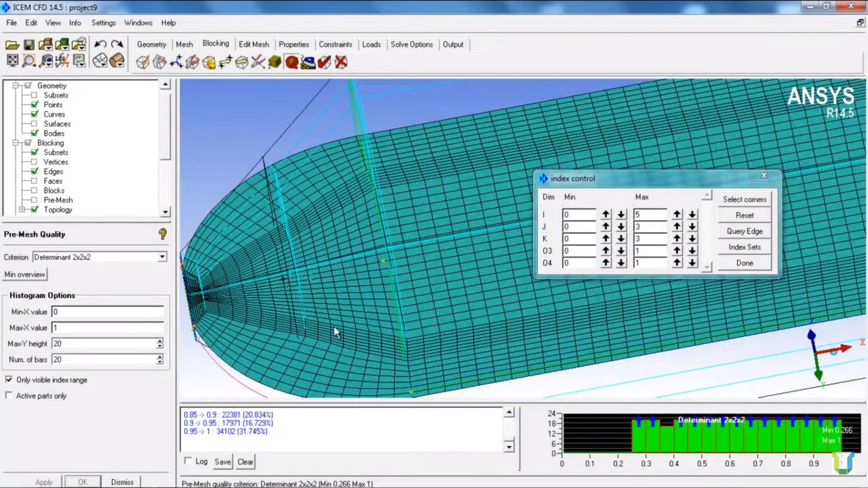Switch to solid shaded display icon

click(x=117, y=61)
